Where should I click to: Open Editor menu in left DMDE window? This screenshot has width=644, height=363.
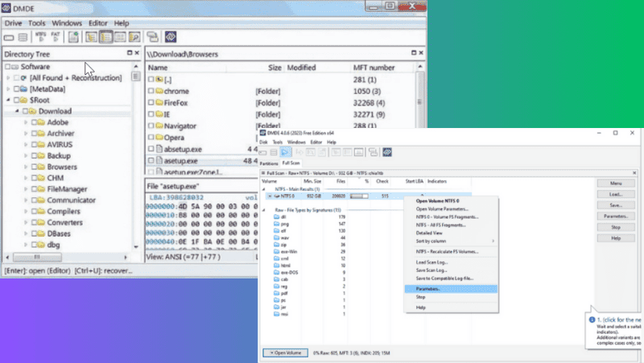(x=97, y=23)
